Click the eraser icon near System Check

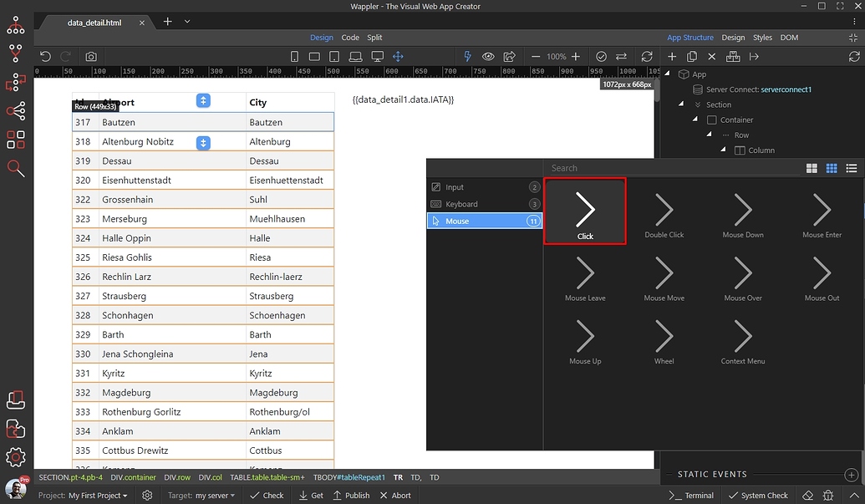(x=807, y=496)
